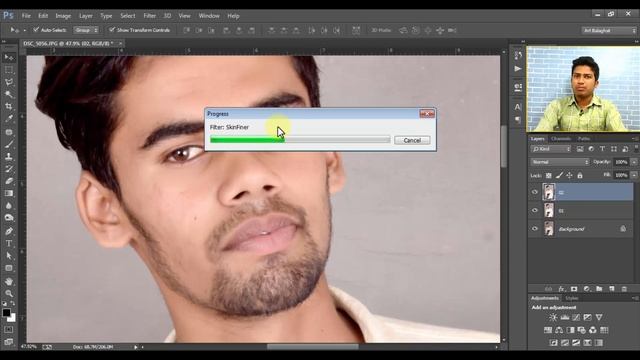Viewport: 640px width, 360px height.
Task: Open the Opacity slider arrow
Action: 634,162
